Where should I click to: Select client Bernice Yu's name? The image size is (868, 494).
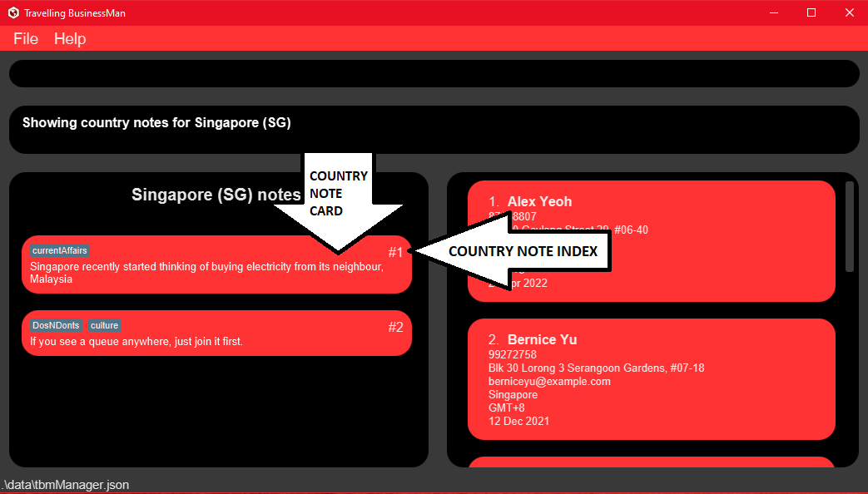pyautogui.click(x=542, y=339)
